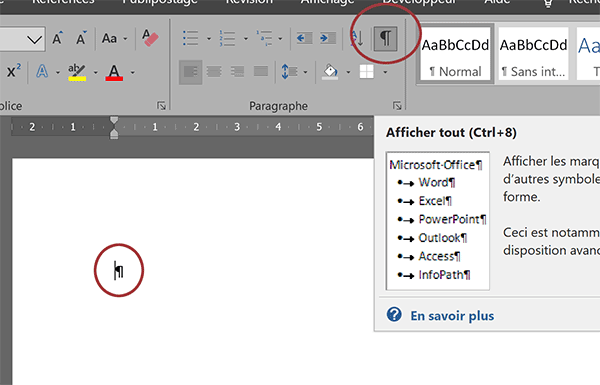
Task: Select the Normal style
Action: point(455,54)
